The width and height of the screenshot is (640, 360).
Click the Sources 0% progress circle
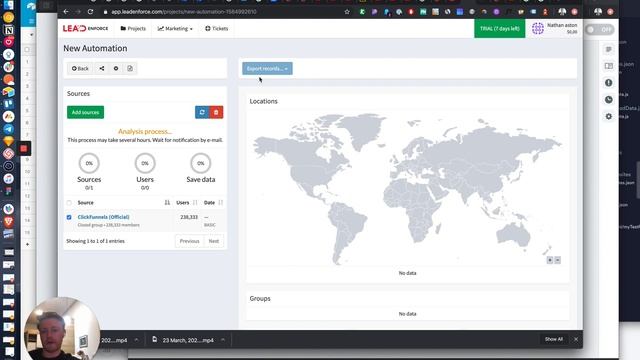coord(89,163)
